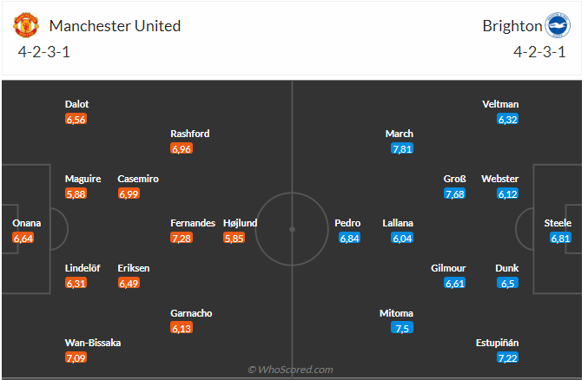
Task: Click Groß's 7,68 rating badge
Action: click(454, 193)
